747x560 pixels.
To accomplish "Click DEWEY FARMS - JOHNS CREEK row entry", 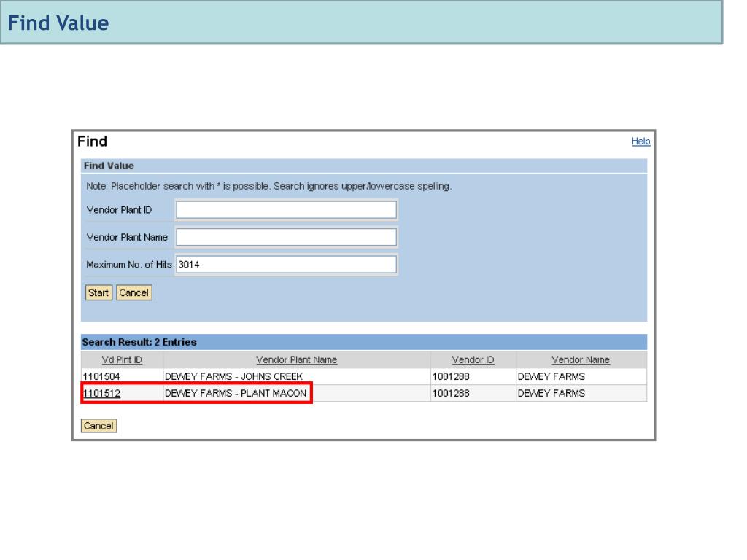I will point(233,377).
